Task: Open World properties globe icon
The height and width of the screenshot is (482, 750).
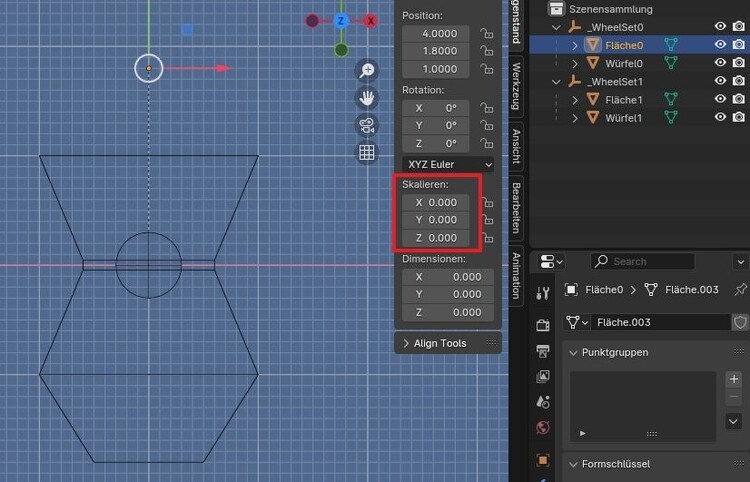Action: [543, 429]
